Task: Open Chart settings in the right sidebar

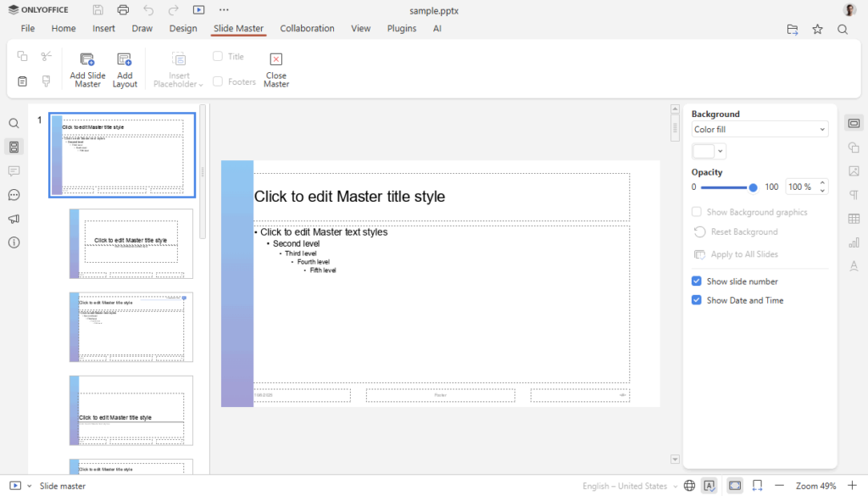Action: (854, 243)
